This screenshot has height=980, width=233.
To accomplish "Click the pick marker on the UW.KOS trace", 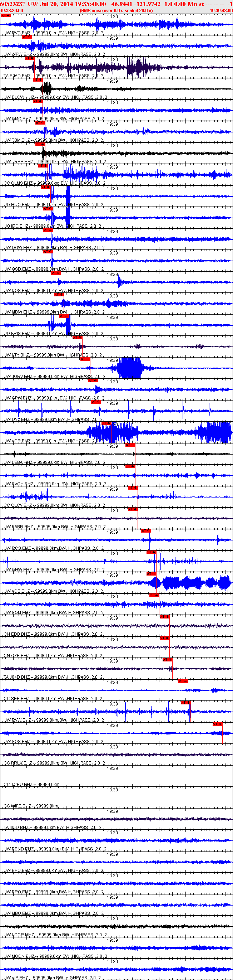I will pyautogui.click(x=55, y=273).
